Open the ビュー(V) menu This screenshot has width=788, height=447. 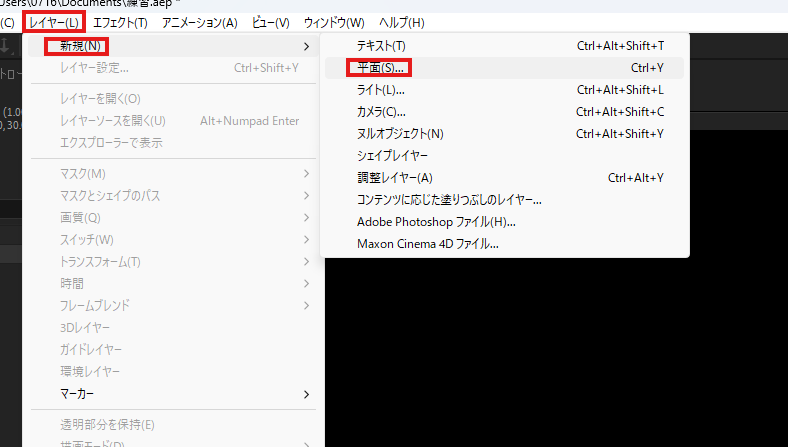click(x=271, y=22)
